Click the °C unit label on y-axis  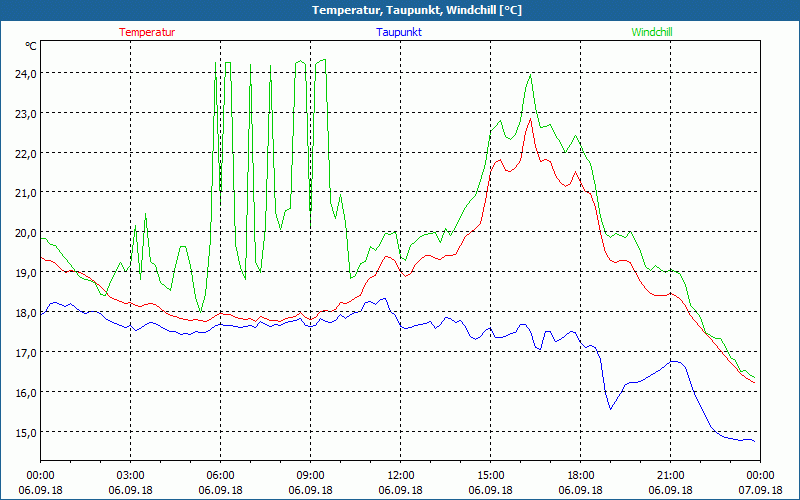click(31, 46)
